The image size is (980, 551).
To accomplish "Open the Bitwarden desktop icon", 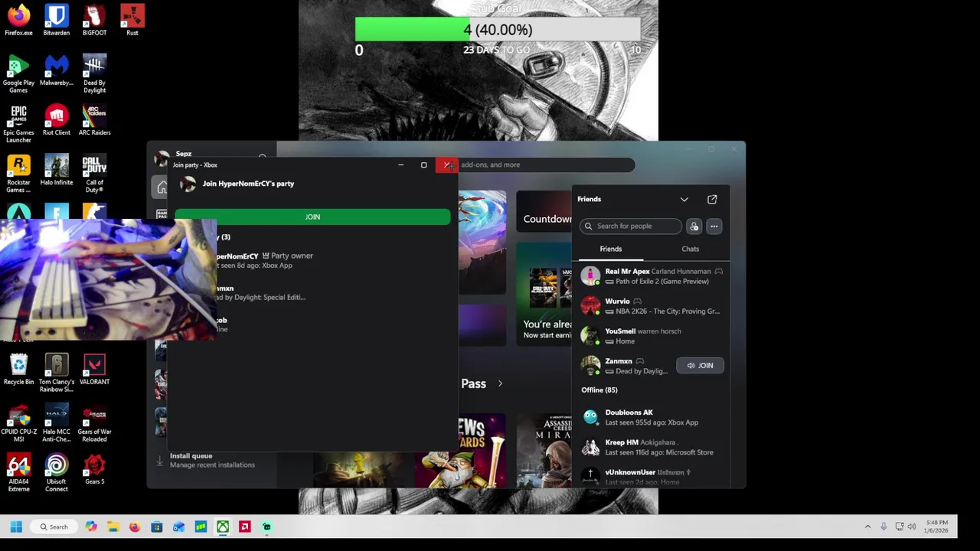I will click(56, 21).
